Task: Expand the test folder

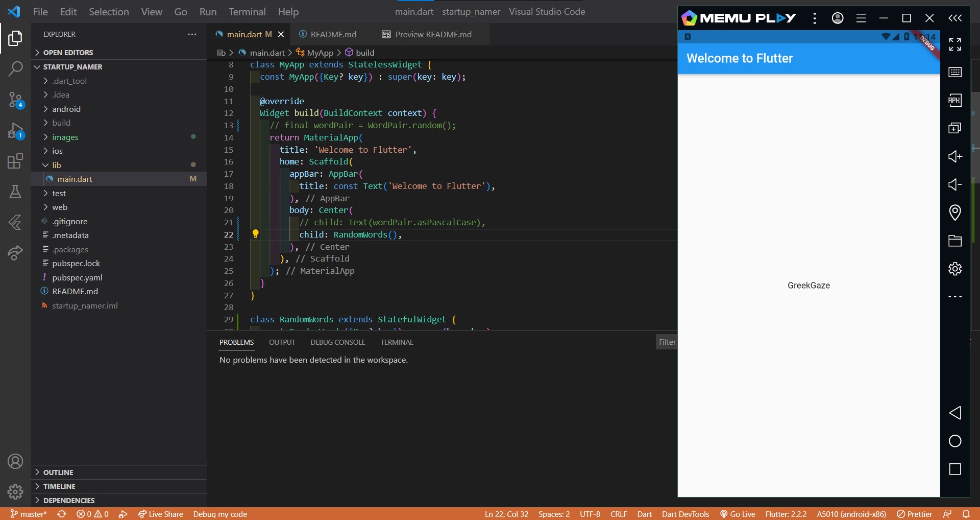Action: (x=118, y=193)
